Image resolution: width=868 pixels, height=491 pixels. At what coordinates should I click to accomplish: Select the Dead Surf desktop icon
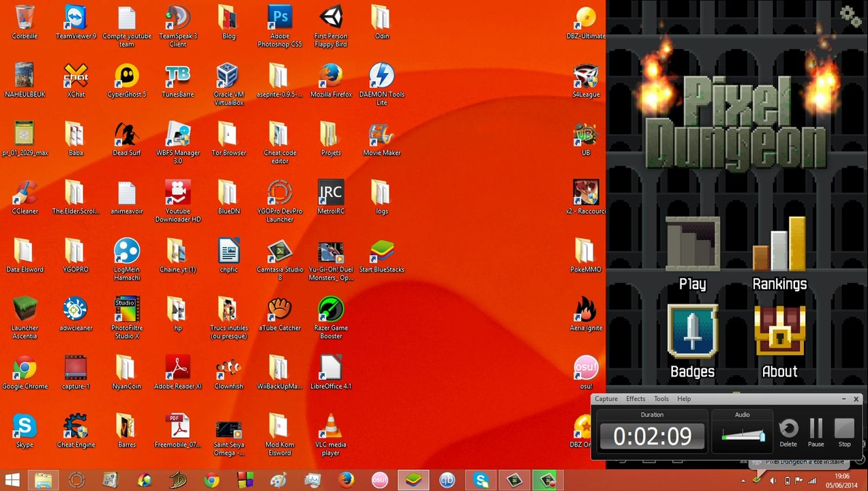[x=127, y=135]
